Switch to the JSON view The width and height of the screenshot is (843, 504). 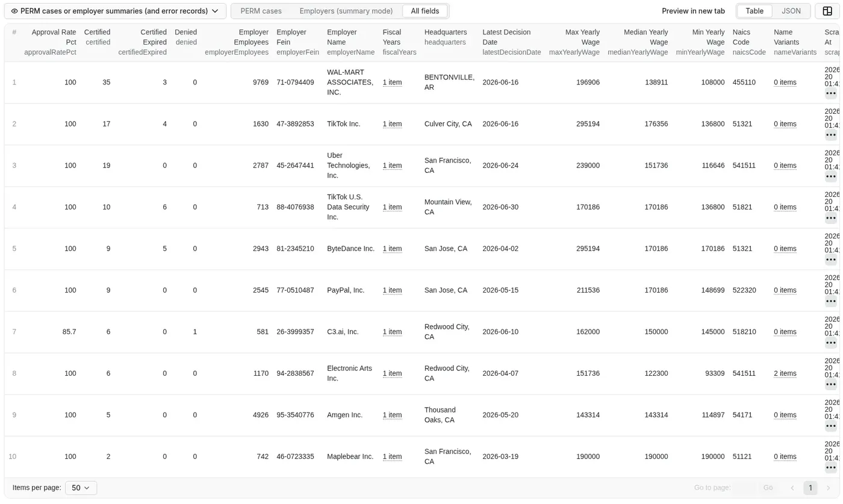[x=791, y=11]
